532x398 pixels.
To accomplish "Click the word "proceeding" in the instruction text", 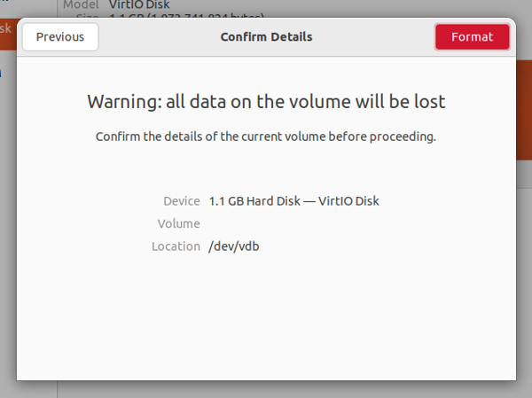I will click(x=403, y=137).
